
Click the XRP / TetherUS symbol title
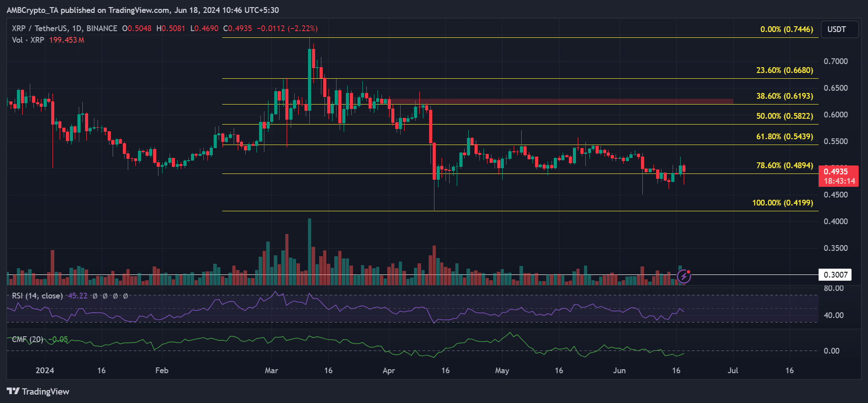click(65, 28)
